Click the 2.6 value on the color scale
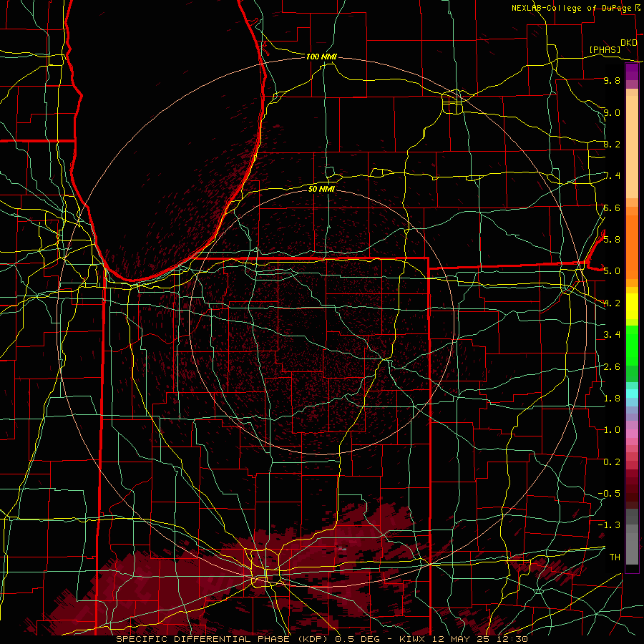Viewport: 644px width, 644px height. coord(612,366)
